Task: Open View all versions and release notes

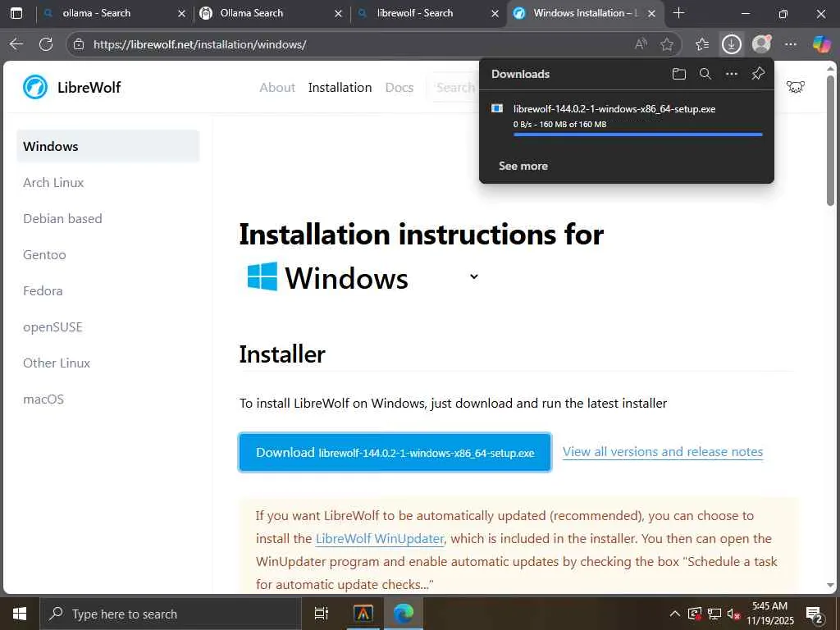Action: point(663,452)
